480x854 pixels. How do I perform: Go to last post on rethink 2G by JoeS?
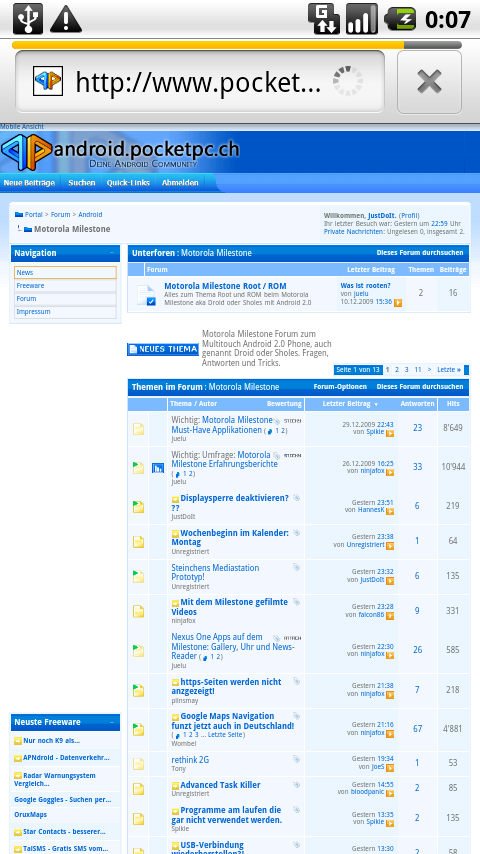pos(390,767)
